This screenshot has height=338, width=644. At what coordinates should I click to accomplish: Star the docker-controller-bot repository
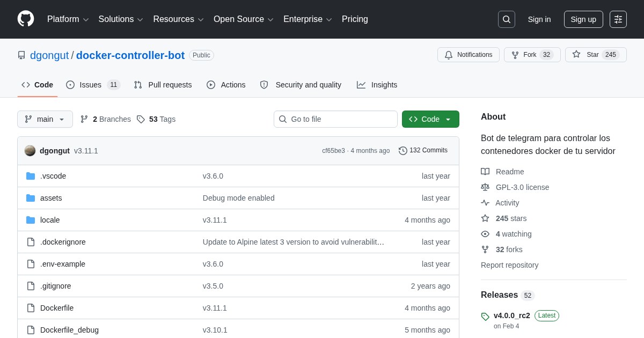point(596,55)
